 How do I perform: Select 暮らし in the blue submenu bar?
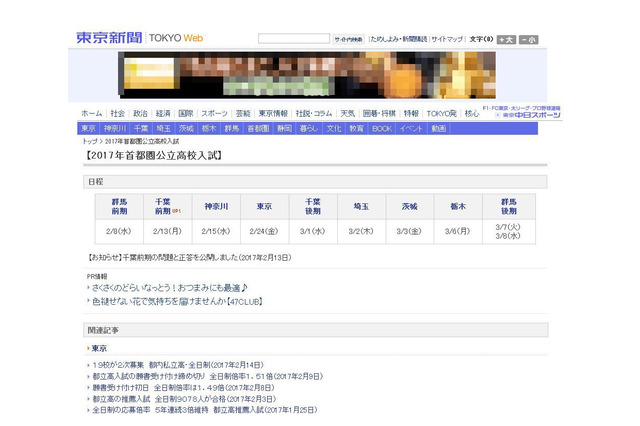[309, 129]
